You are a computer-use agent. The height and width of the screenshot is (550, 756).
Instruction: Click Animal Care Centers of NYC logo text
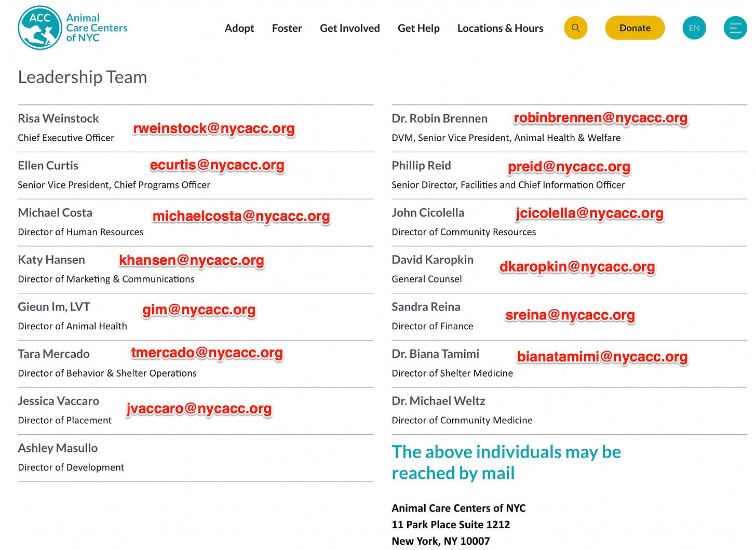(97, 28)
